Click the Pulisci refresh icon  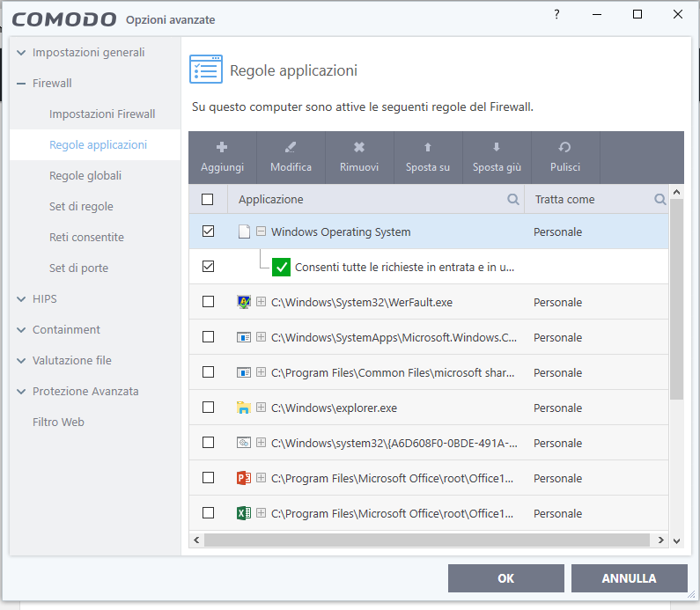click(565, 148)
